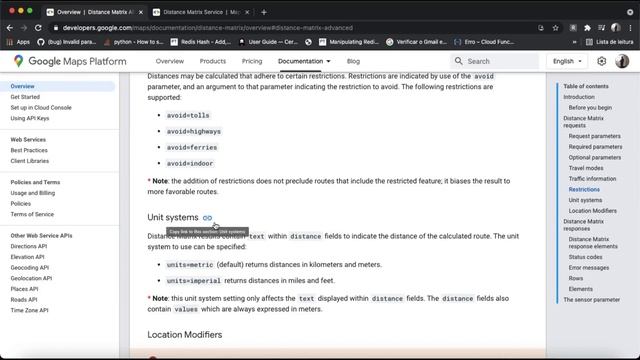This screenshot has height=360, width=640.
Task: Select Overview in the left sidebar
Action: coord(22,86)
